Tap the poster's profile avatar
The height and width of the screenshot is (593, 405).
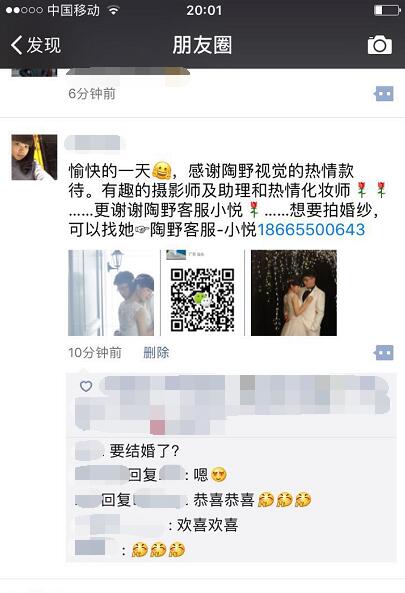click(x=34, y=157)
